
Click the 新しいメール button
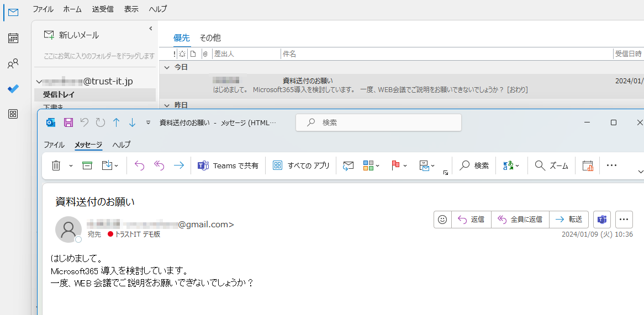click(x=71, y=35)
